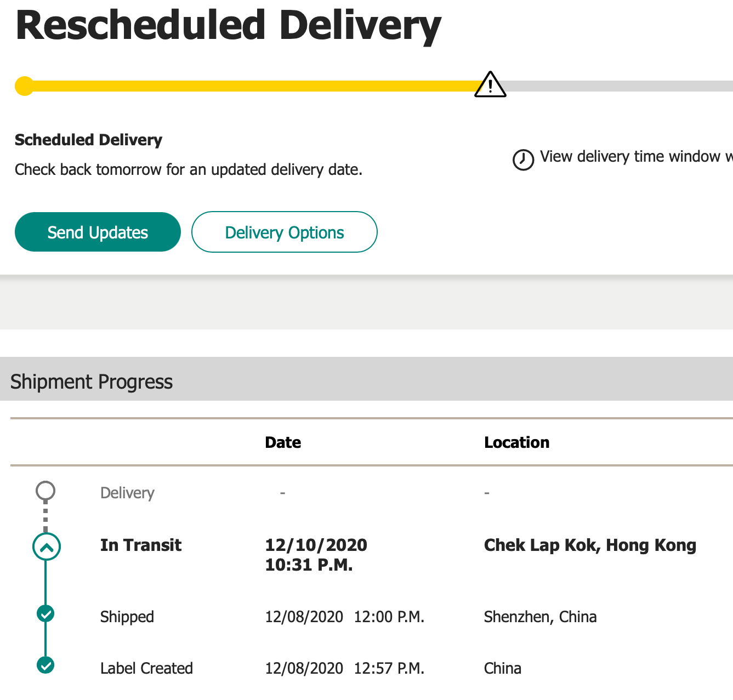Click the gray Delivery step label

[127, 493]
